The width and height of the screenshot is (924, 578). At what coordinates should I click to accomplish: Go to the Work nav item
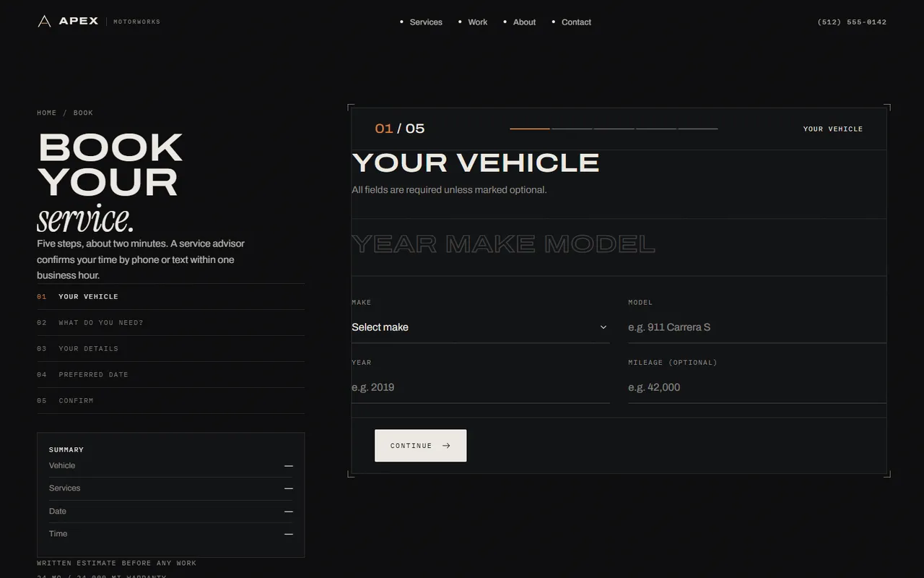point(477,22)
